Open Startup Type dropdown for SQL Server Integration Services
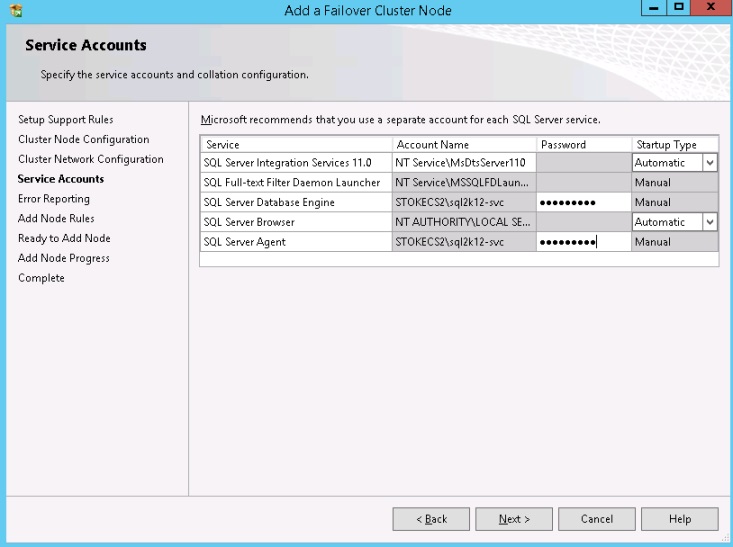 (x=710, y=163)
